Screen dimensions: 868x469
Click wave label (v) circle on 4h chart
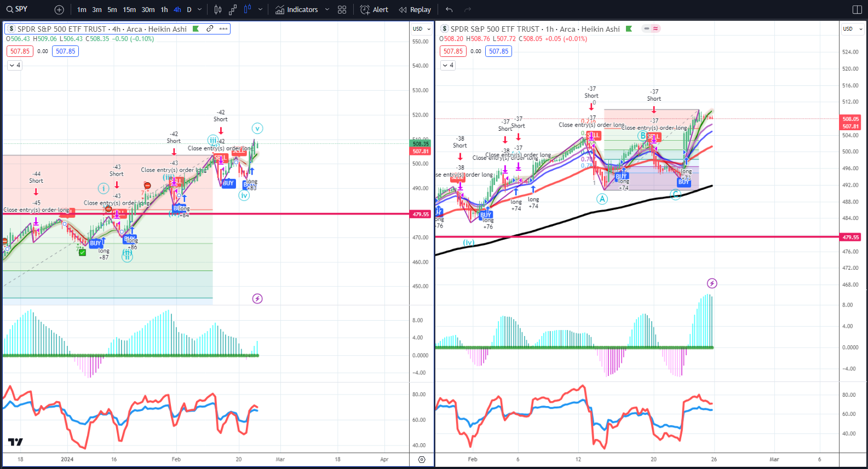[257, 129]
